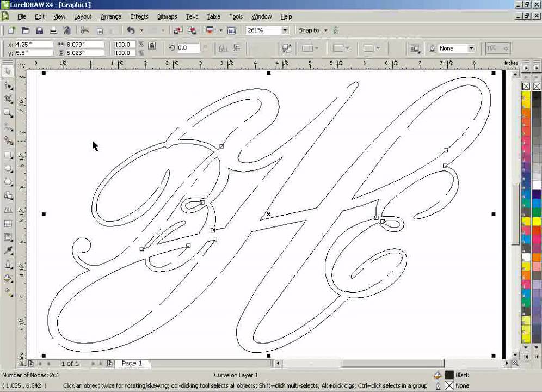Select the Eyedropper tool
The height and width of the screenshot is (392, 542).
pyautogui.click(x=8, y=250)
